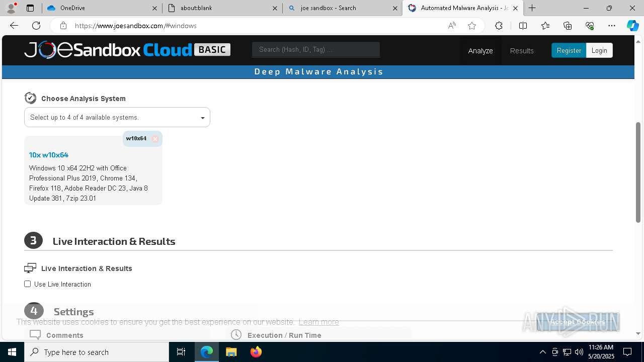Close the OneDrive tab
Image resolution: width=644 pixels, height=362 pixels.
tap(155, 8)
